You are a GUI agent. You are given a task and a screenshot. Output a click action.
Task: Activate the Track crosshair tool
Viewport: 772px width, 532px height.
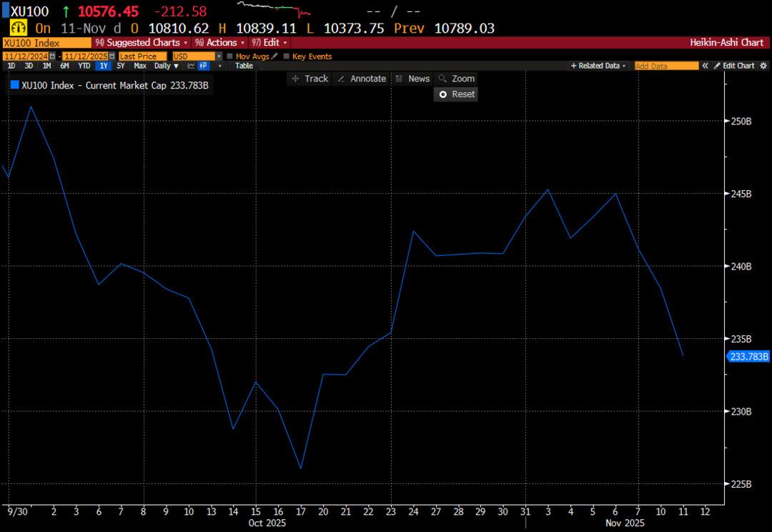[x=310, y=79]
